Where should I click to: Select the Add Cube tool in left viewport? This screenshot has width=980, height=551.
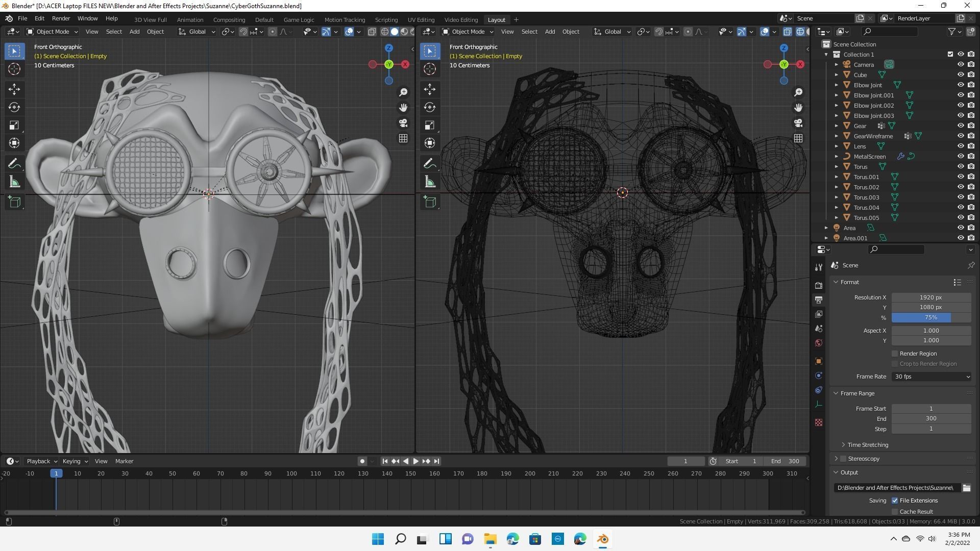tap(14, 202)
